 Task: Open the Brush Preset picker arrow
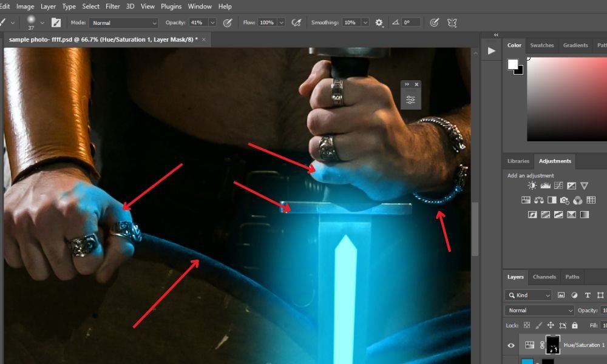tap(42, 23)
